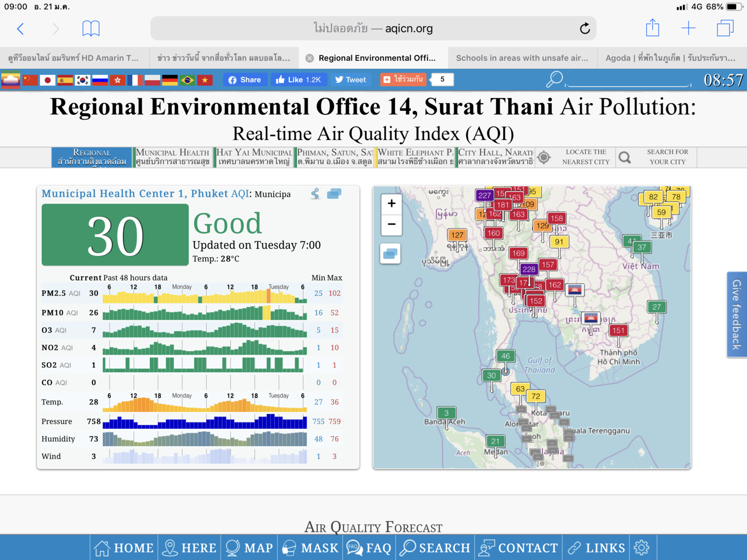Screen dimensions: 747x560
Task: Select the Vietnam flag language
Action: click(205, 80)
